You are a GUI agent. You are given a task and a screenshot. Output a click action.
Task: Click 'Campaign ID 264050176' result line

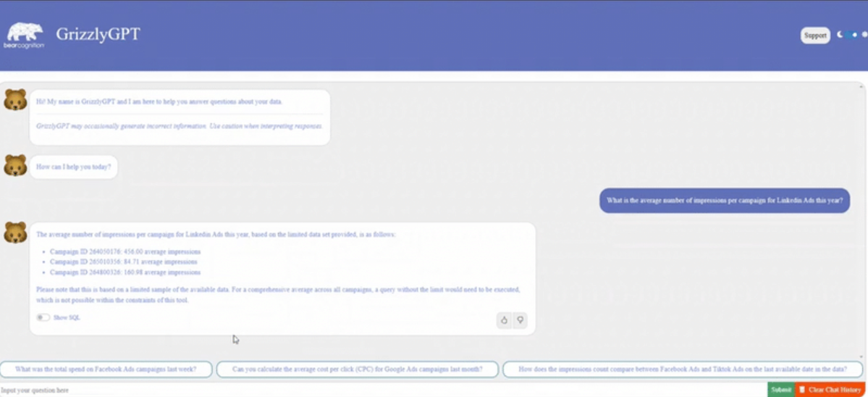[125, 251]
